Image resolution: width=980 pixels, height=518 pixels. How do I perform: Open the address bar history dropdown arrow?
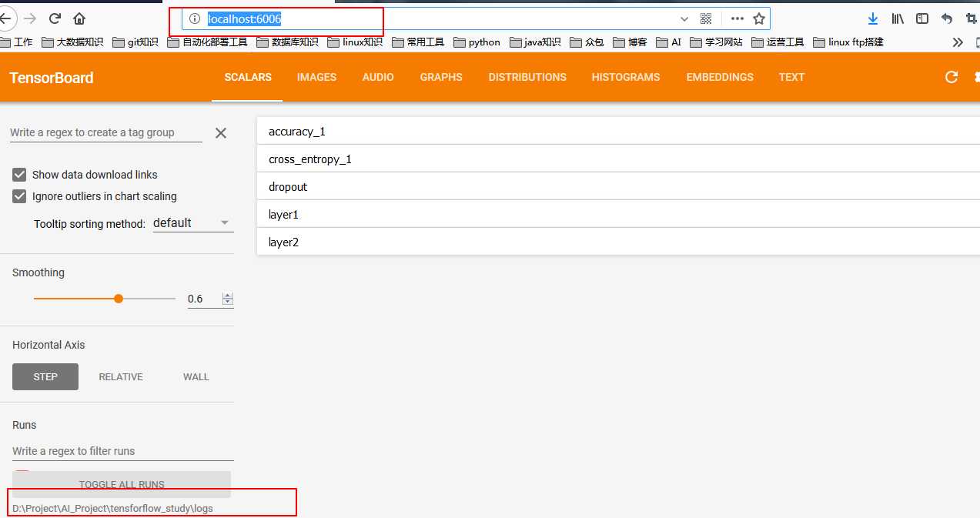tap(684, 18)
